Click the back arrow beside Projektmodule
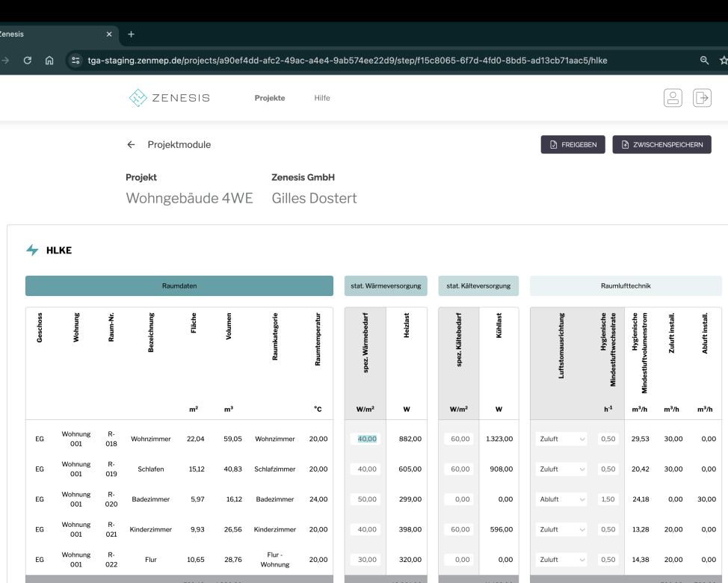This screenshot has width=728, height=583. 131,145
